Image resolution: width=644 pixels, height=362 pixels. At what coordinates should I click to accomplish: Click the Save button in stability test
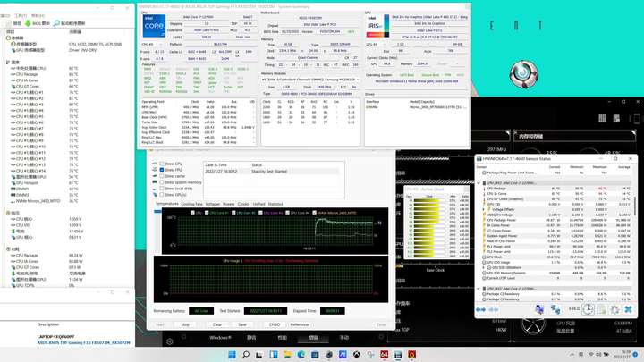pos(242,324)
